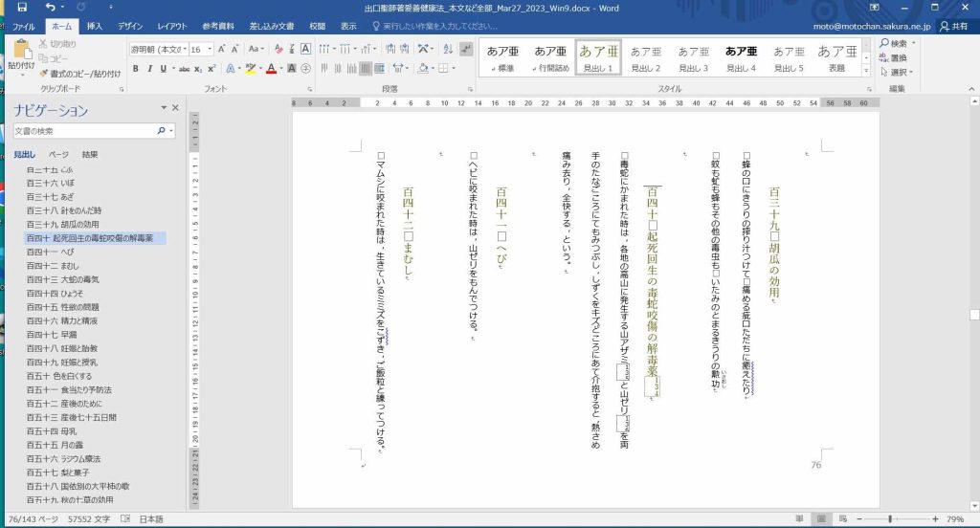Decrease the paragraph indent
Image resolution: width=980 pixels, height=528 pixels.
(x=390, y=49)
